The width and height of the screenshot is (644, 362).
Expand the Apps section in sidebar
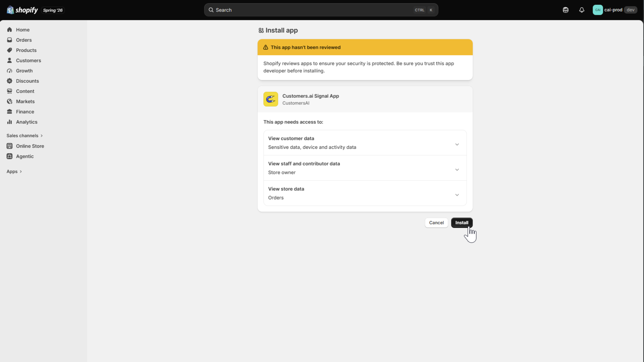tap(14, 171)
